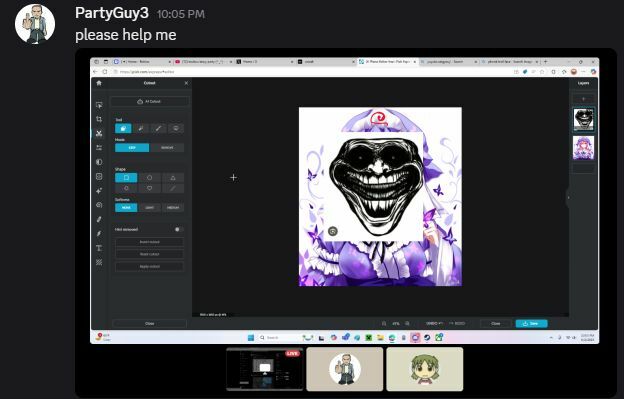Image resolution: width=624 pixels, height=399 pixels.
Task: Toggle the Hint removed switch
Action: click(179, 229)
